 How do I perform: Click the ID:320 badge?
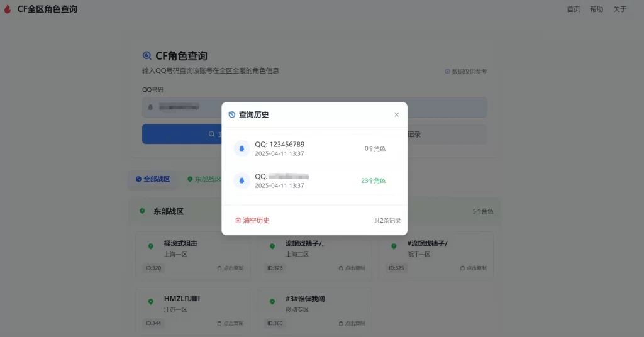click(x=153, y=268)
